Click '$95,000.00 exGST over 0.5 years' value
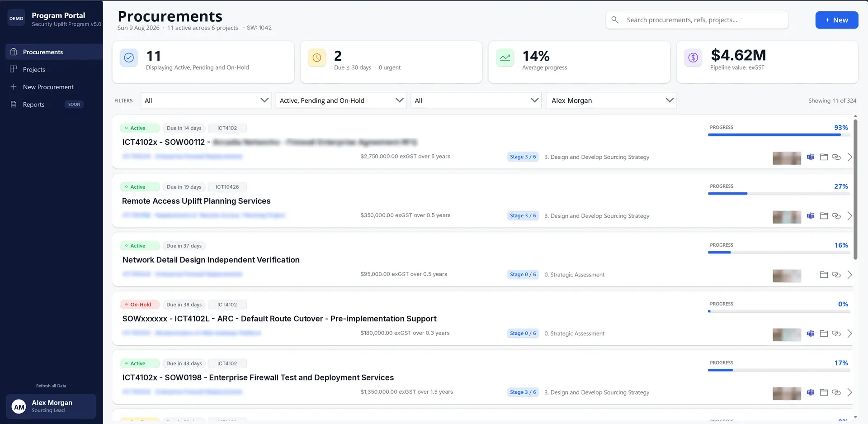The width and height of the screenshot is (868, 424). pyautogui.click(x=404, y=274)
